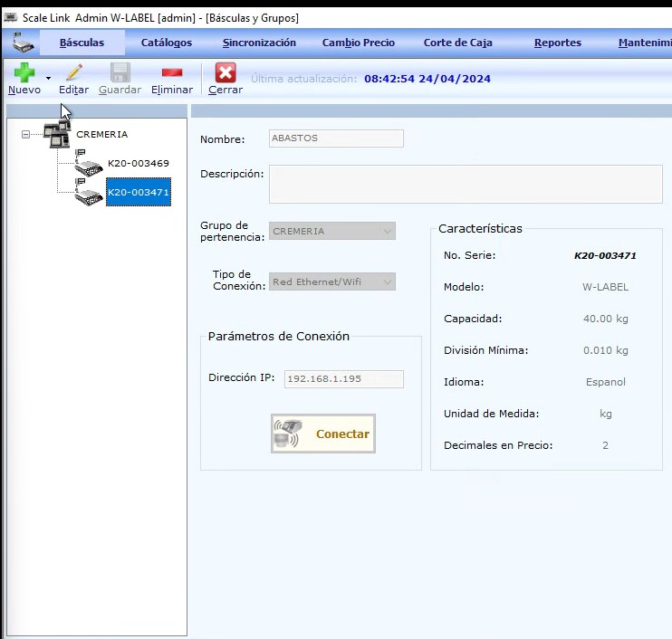Open the Grupo de pertenencia dropdown
The height and width of the screenshot is (639, 672).
click(332, 231)
